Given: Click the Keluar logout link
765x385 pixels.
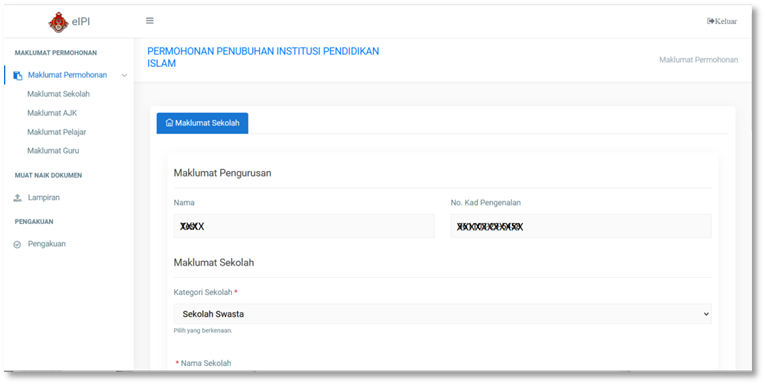Looking at the screenshot, I should pos(722,21).
